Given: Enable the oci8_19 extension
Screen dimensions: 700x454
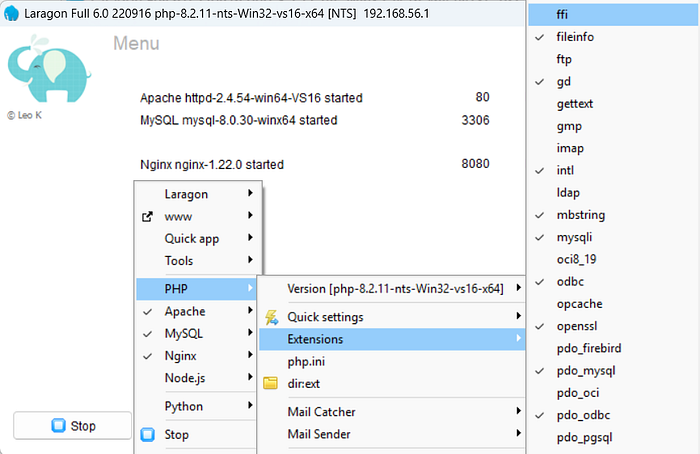Looking at the screenshot, I should point(613,259).
